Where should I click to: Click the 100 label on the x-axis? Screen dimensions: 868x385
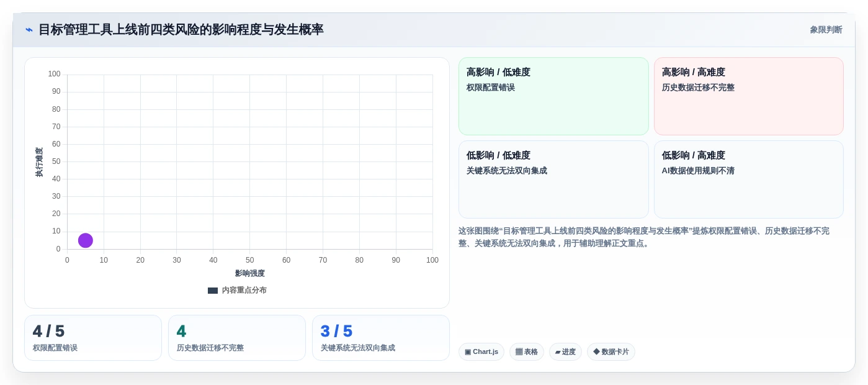pyautogui.click(x=432, y=260)
